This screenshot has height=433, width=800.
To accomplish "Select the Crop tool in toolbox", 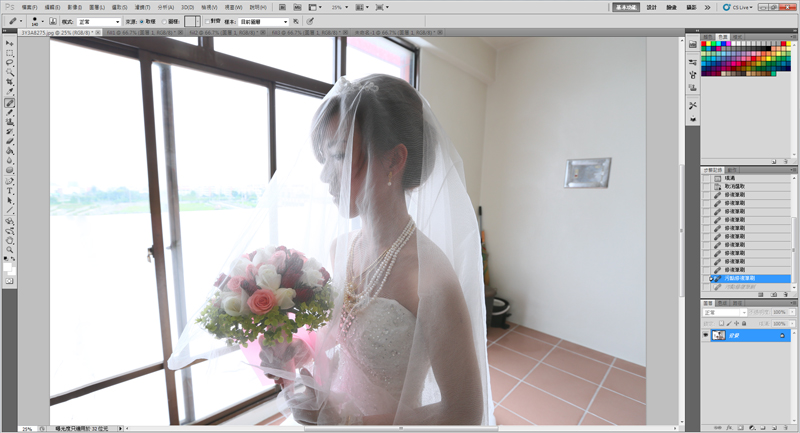I will point(9,82).
